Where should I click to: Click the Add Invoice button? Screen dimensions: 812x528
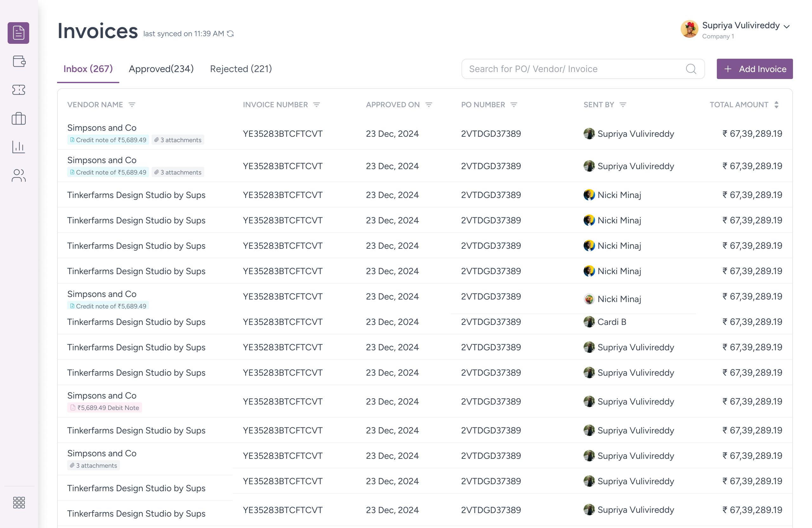tap(754, 69)
